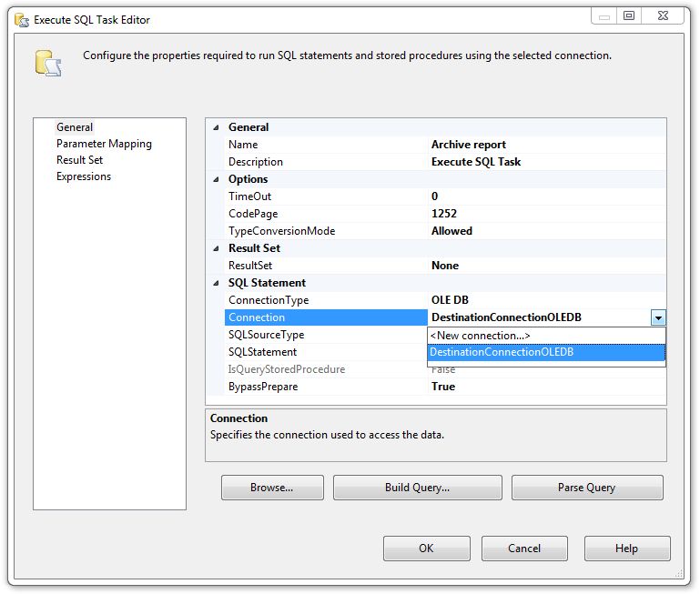Open the Result Set page
This screenshot has height=594, width=700.
[79, 160]
